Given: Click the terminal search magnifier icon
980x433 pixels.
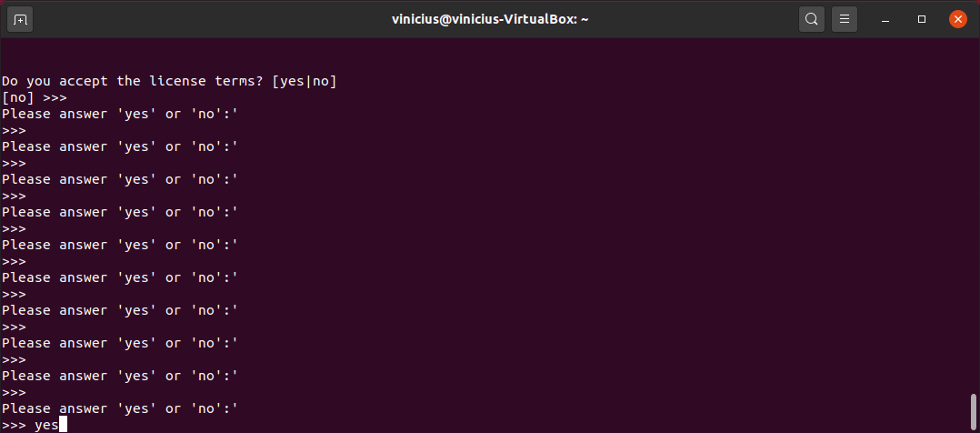Looking at the screenshot, I should coord(811,19).
